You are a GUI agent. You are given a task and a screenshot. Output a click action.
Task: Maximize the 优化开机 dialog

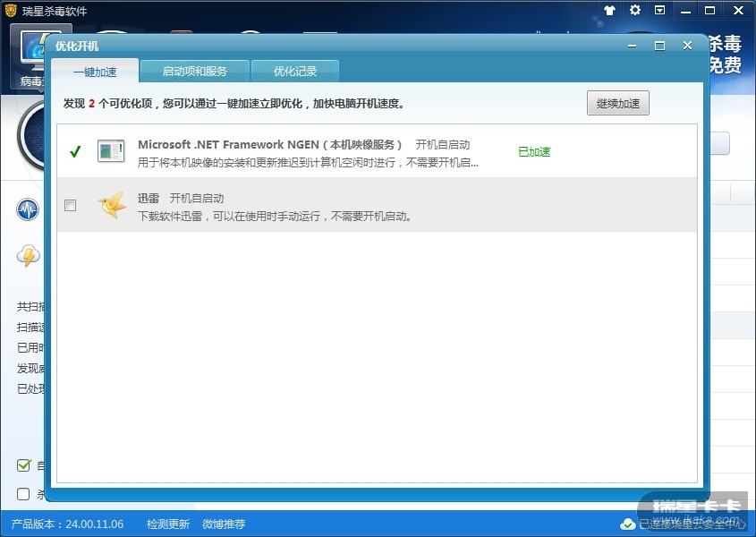click(659, 46)
